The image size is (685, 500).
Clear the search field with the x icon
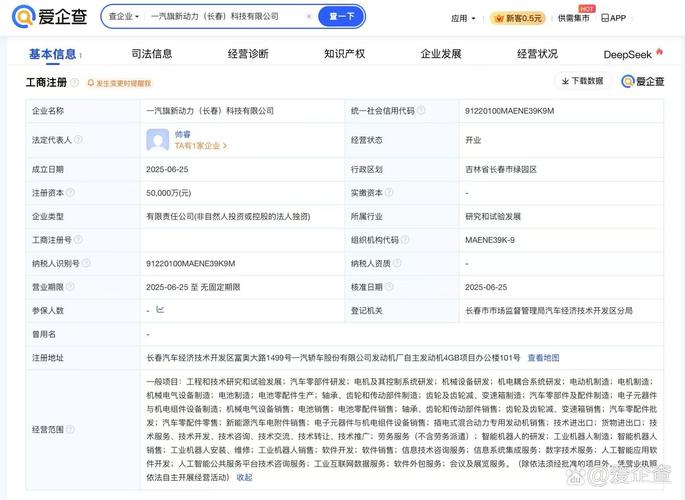coord(309,17)
